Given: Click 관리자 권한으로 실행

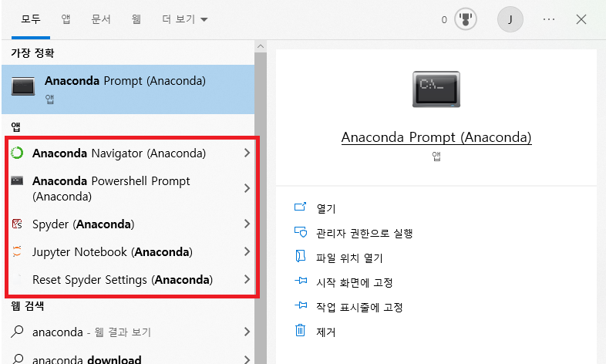Looking at the screenshot, I should [x=365, y=233].
